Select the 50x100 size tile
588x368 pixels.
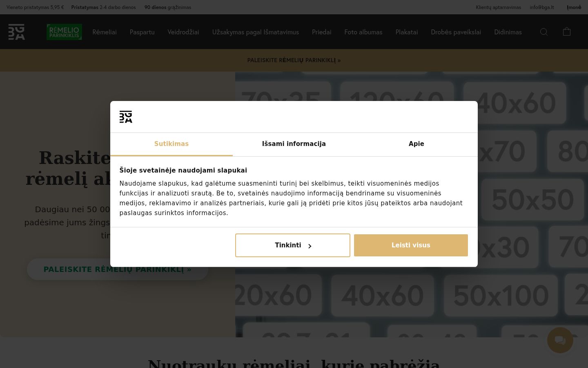pyautogui.click(x=501, y=295)
